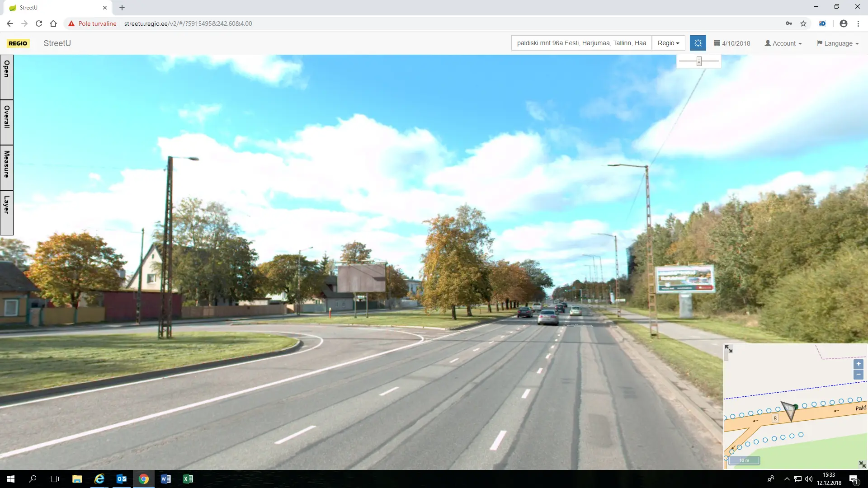The image size is (868, 488).
Task: Bookmark this page with star icon
Action: click(803, 23)
